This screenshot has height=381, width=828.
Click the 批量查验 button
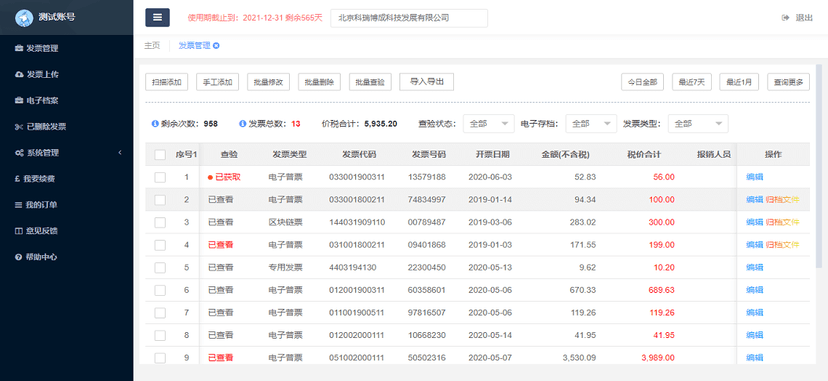(370, 82)
